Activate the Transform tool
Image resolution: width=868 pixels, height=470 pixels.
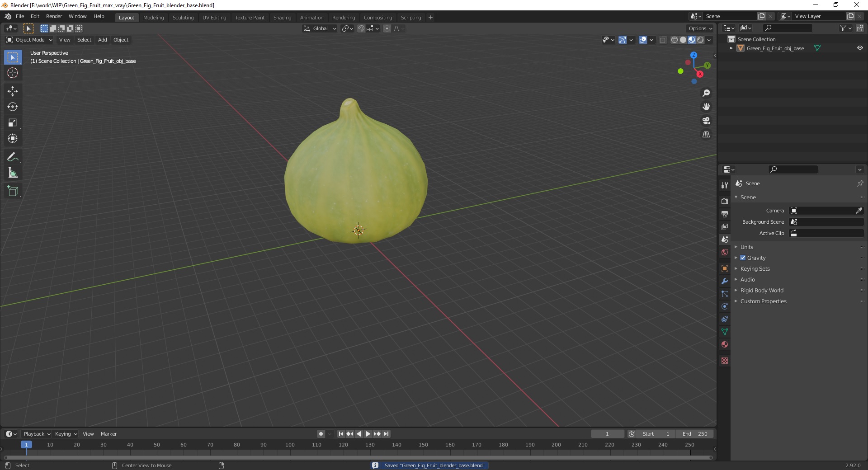coord(13,139)
